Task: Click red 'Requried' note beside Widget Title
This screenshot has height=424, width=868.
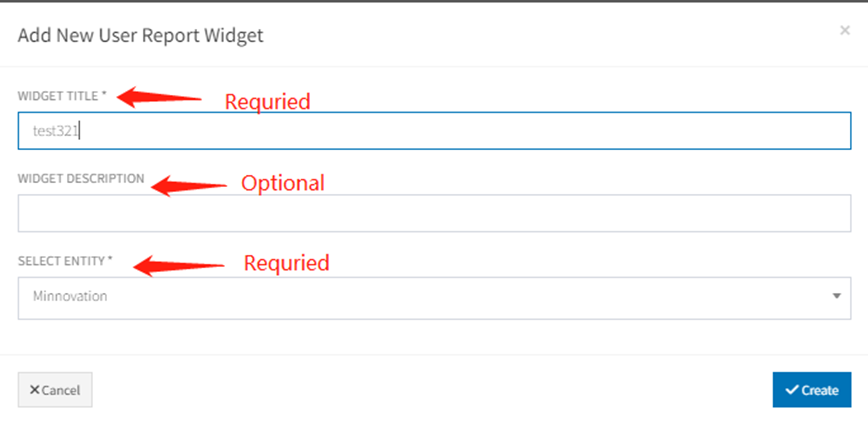Action: (x=267, y=102)
